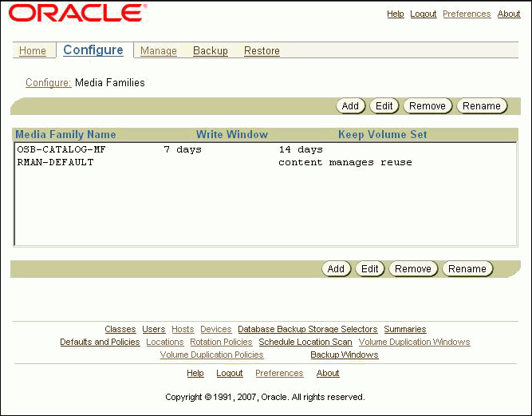Click 'content manages reuse' text
The image size is (532, 416).
345,162
